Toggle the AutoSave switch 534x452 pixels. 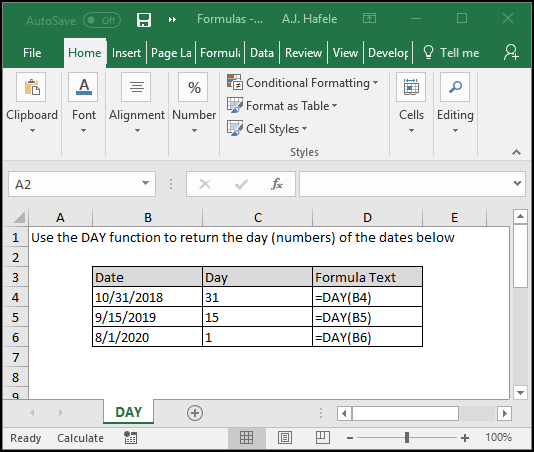pyautogui.click(x=102, y=20)
